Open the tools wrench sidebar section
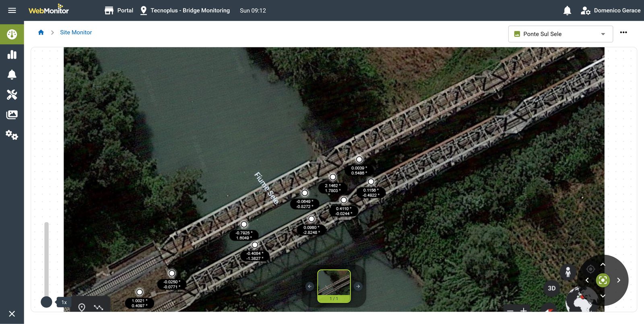The image size is (644, 324). 12,94
